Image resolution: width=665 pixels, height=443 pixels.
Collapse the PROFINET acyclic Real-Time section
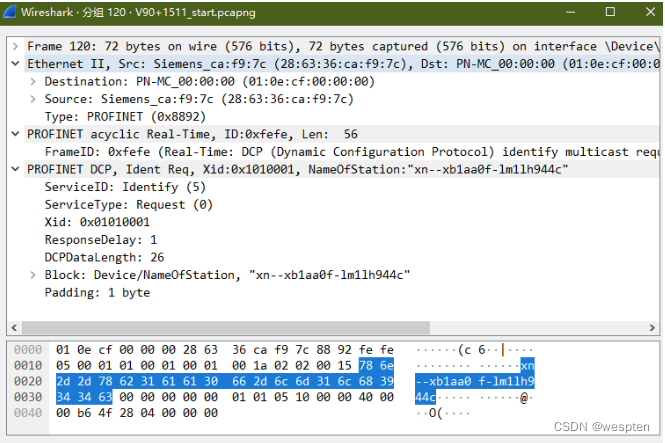coord(16,134)
